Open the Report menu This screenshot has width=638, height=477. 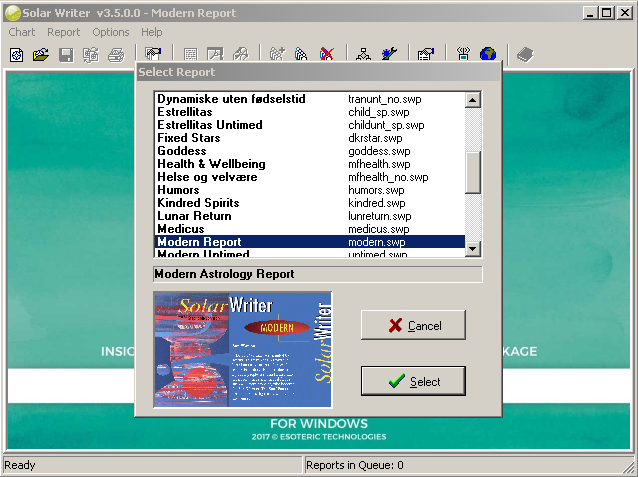[x=63, y=32]
